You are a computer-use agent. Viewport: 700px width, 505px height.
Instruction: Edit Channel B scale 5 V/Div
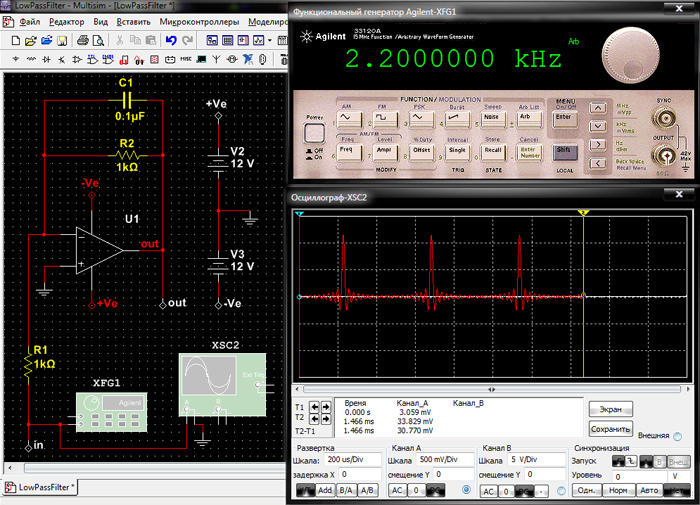pyautogui.click(x=537, y=459)
